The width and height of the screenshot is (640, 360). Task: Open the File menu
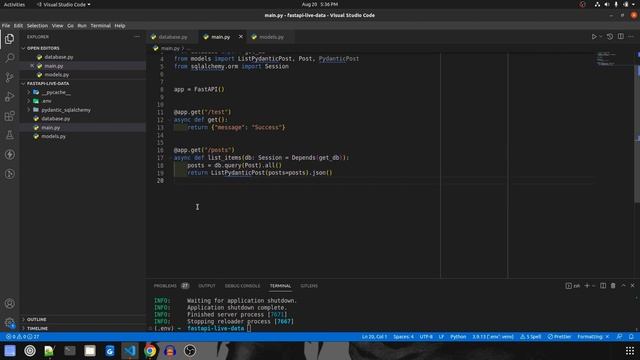pos(6,25)
